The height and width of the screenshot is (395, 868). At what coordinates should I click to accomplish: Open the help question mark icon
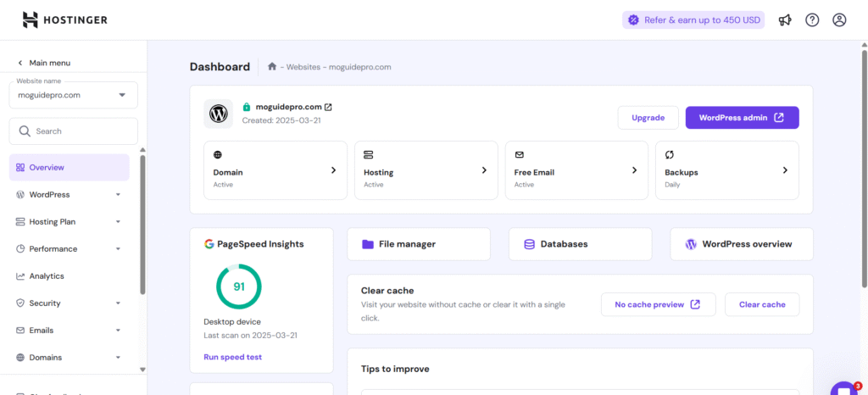(x=812, y=20)
